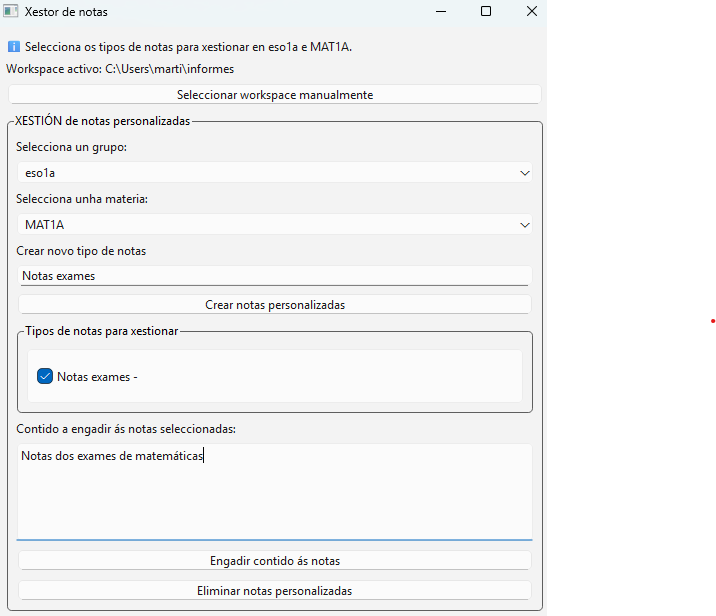Click the 'Tipos de notas para xestionar' group title
716x616 pixels.
pos(102,331)
